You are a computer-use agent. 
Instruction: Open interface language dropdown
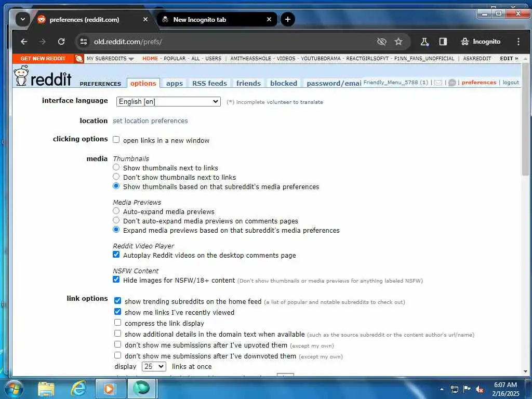click(x=168, y=101)
